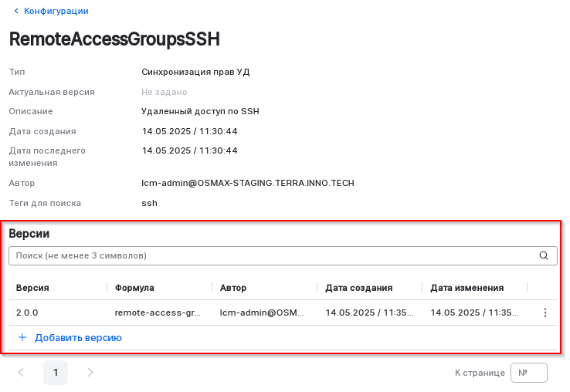Screen dimensions: 570x392
Task: Sort by Формула column header
Action: click(x=134, y=288)
